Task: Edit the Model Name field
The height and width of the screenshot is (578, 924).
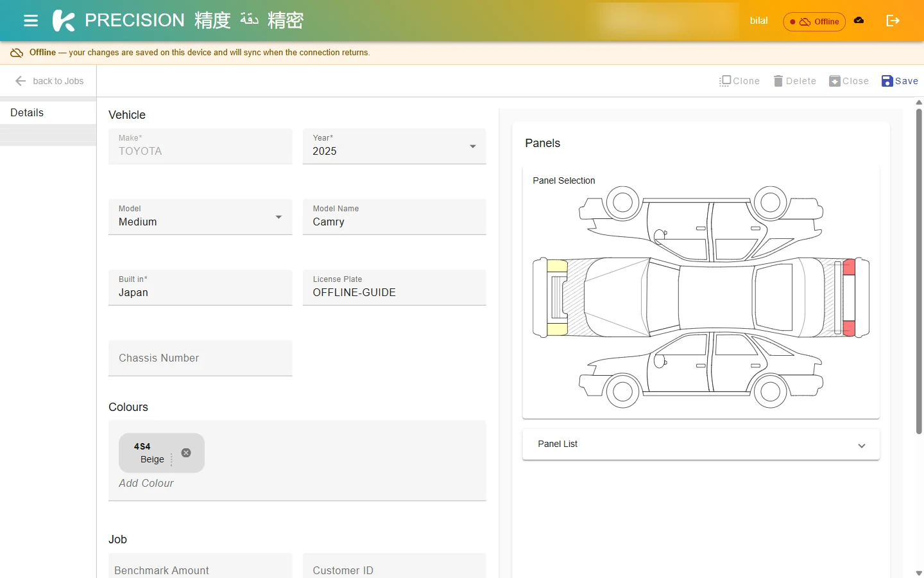Action: pyautogui.click(x=394, y=217)
